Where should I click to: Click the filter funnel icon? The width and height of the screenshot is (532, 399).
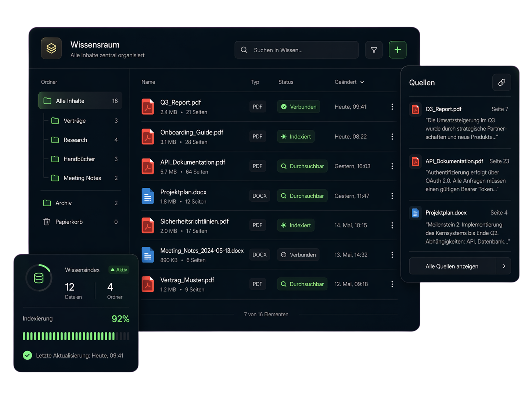pos(374,50)
